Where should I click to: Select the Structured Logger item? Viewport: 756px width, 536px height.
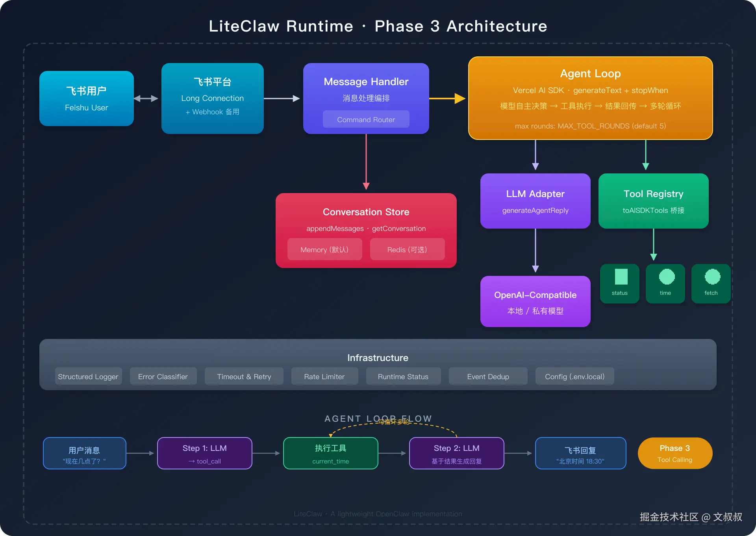pos(88,376)
